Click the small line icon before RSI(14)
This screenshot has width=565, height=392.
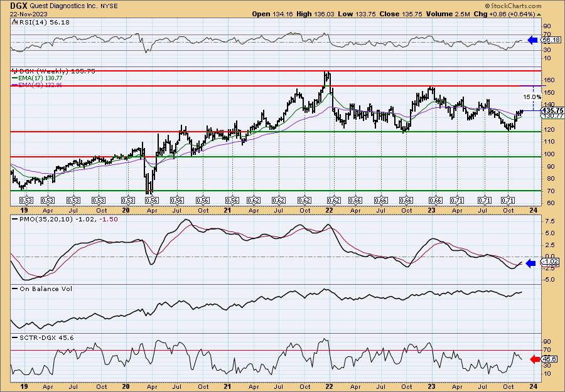(14, 23)
